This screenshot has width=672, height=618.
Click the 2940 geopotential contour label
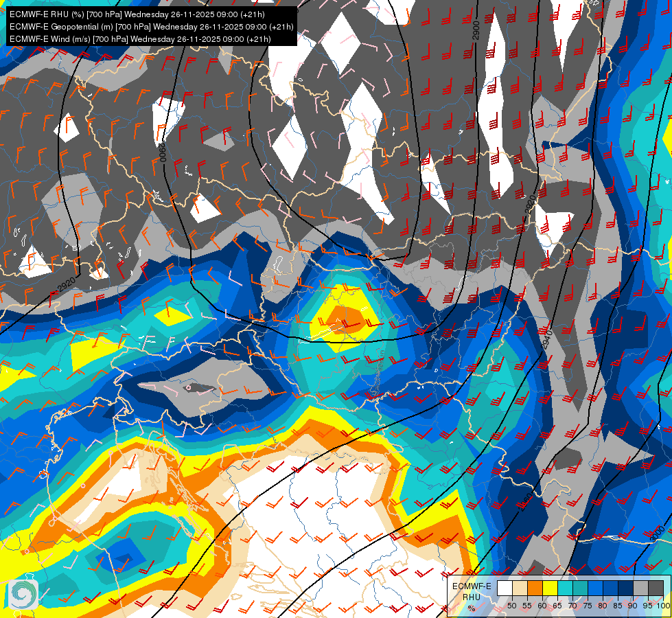546,340
